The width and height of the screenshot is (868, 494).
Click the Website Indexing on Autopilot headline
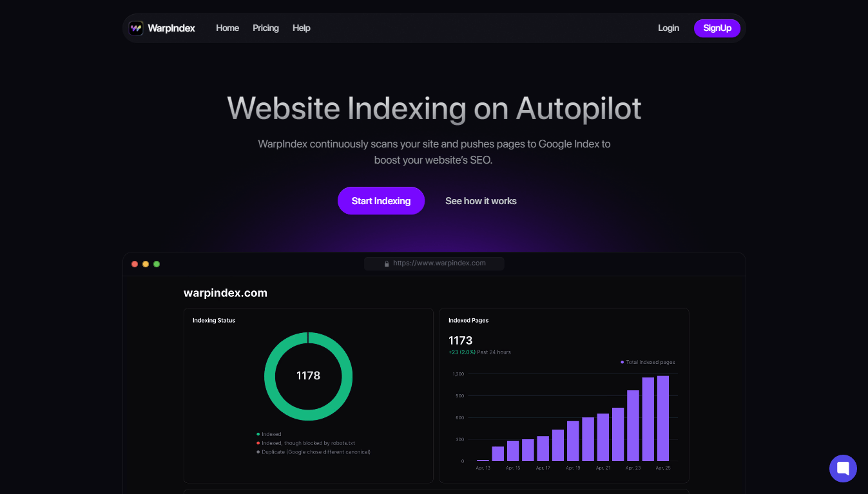pos(434,108)
